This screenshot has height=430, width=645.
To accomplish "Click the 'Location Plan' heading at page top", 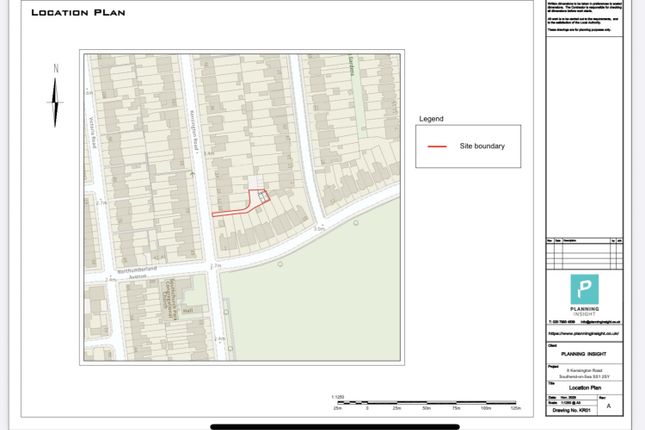I will pyautogui.click(x=78, y=13).
